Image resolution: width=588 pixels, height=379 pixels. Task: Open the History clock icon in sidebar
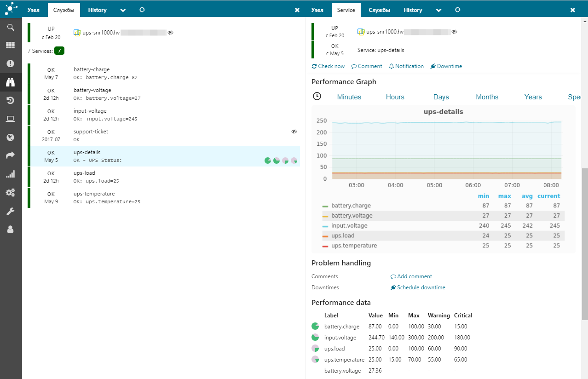pos(10,101)
